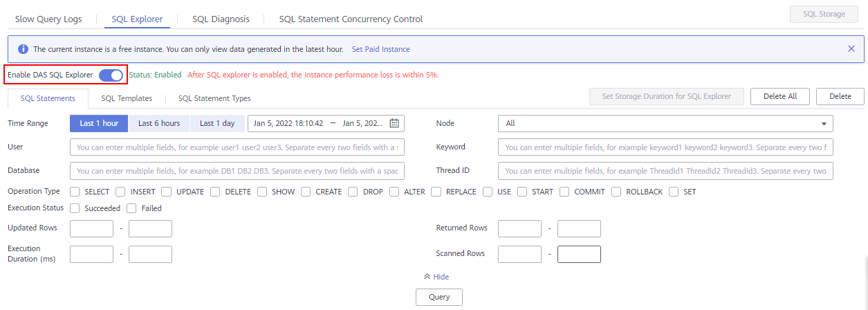Switch to the SQL Diagnosis tab
Screen dimensions: 868x310
point(221,19)
